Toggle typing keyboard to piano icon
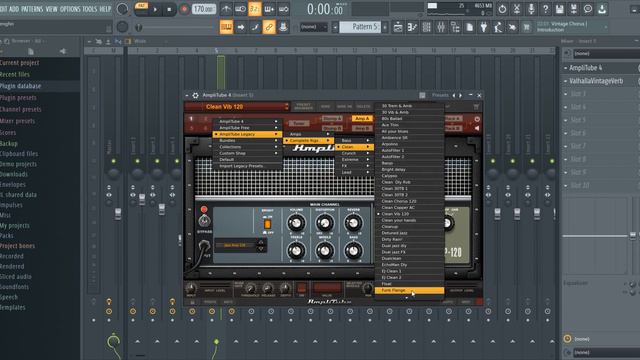This screenshot has width=640, height=360. (226, 27)
